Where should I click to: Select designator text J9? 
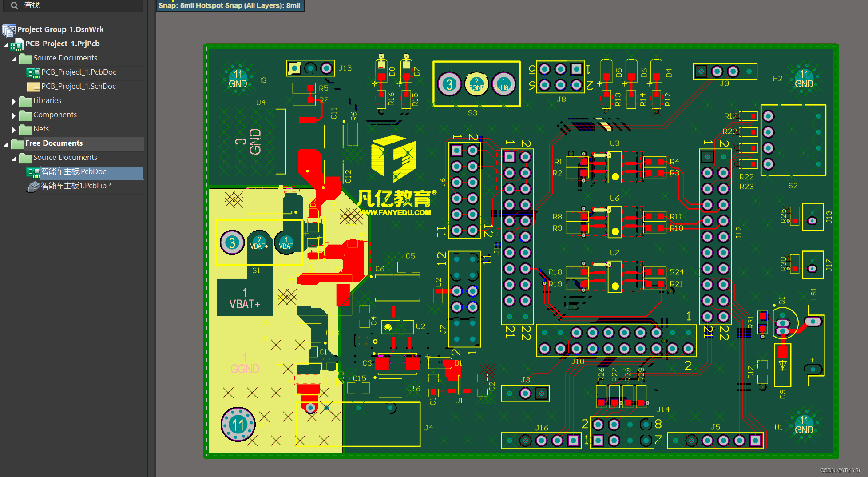pyautogui.click(x=724, y=83)
